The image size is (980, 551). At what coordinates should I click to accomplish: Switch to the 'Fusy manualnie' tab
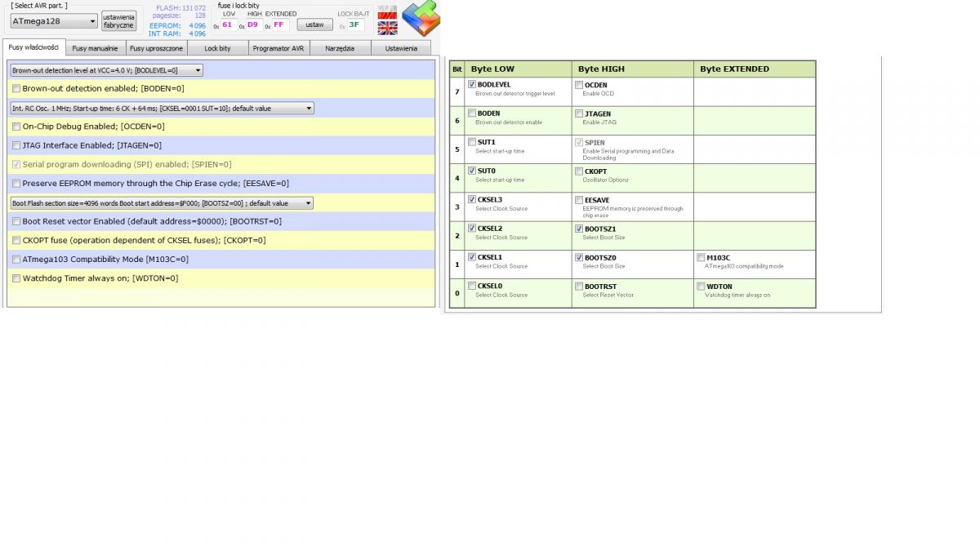click(x=95, y=48)
